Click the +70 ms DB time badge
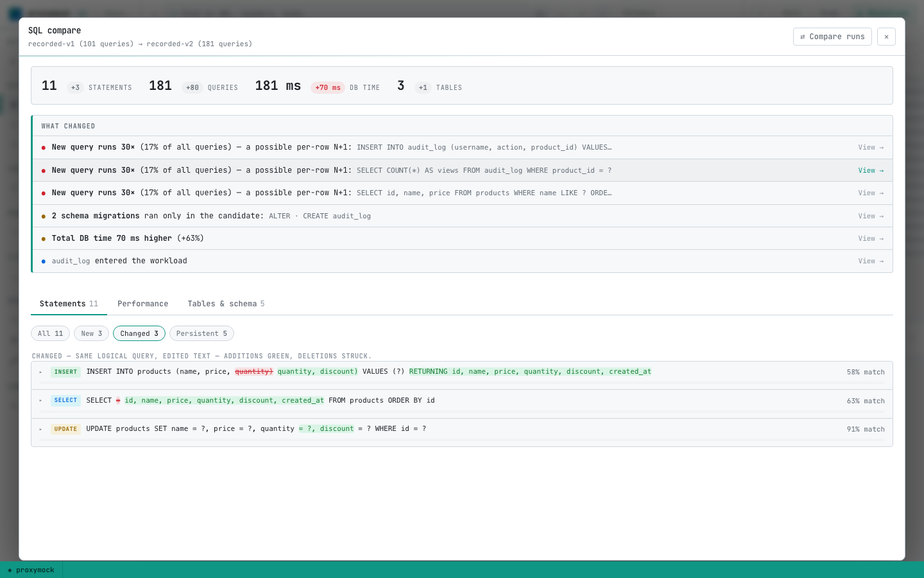Screen dimensions: 924x578 pos(328,87)
